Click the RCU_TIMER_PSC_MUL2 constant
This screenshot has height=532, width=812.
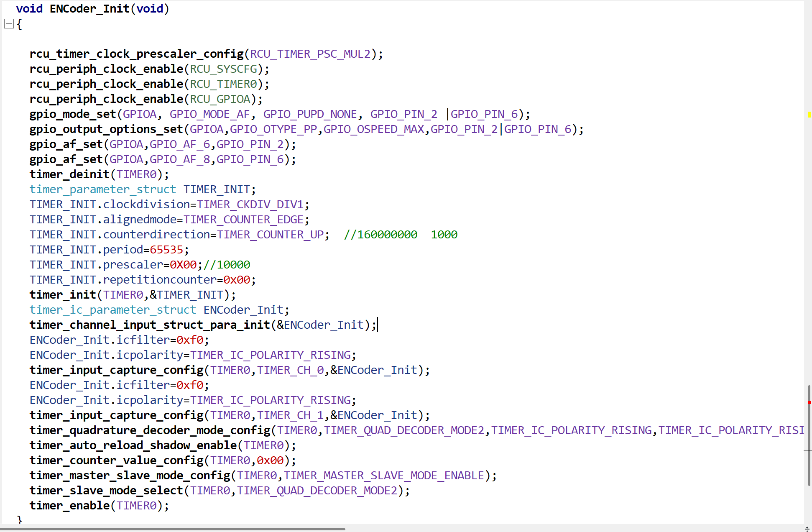click(310, 54)
